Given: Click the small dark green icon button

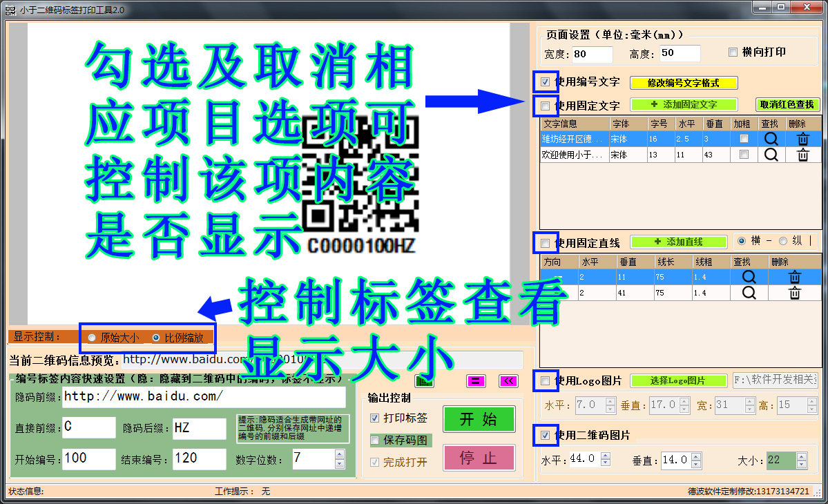Looking at the screenshot, I should point(425,381).
